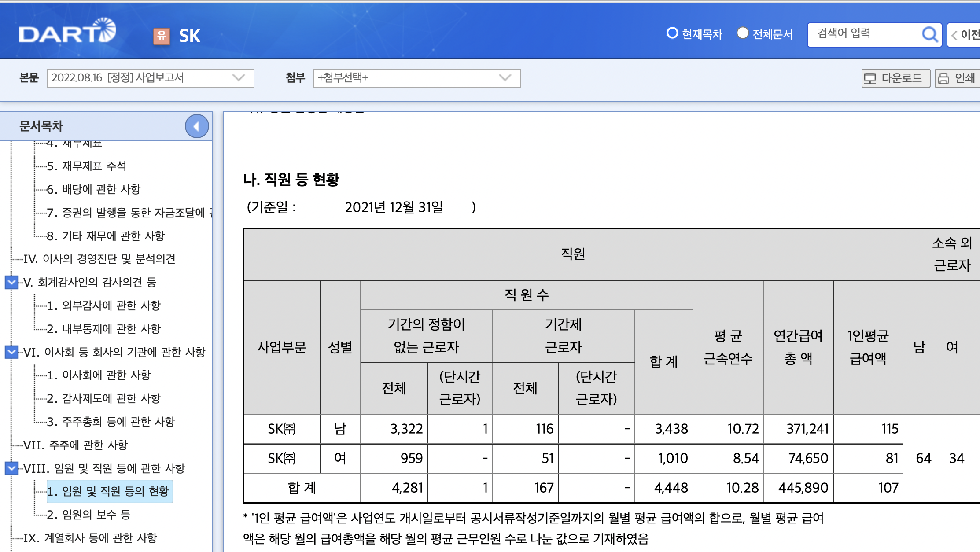The height and width of the screenshot is (552, 980).
Task: Click the 검색어 입력 search field
Action: pyautogui.click(x=865, y=34)
